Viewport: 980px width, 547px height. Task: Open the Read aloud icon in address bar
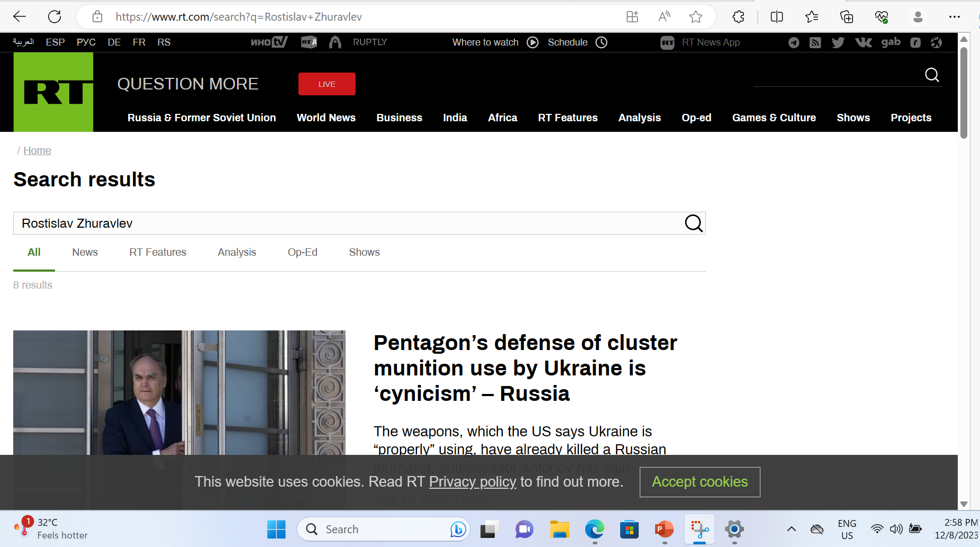664,17
